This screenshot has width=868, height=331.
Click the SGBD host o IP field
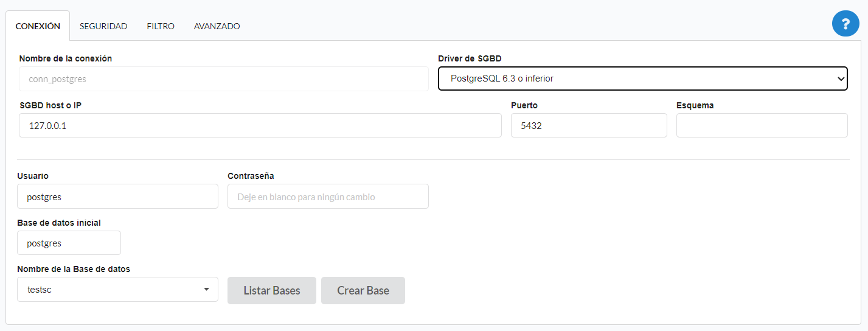(260, 125)
